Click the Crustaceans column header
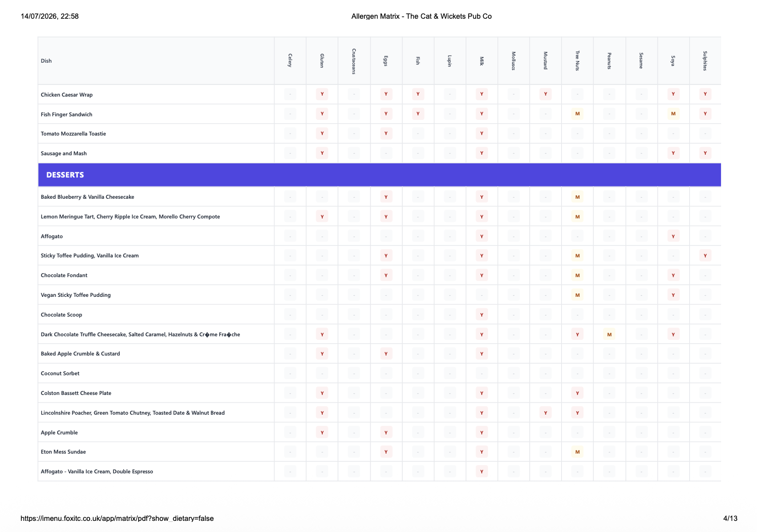Viewport: 757px width, 532px height. click(354, 61)
